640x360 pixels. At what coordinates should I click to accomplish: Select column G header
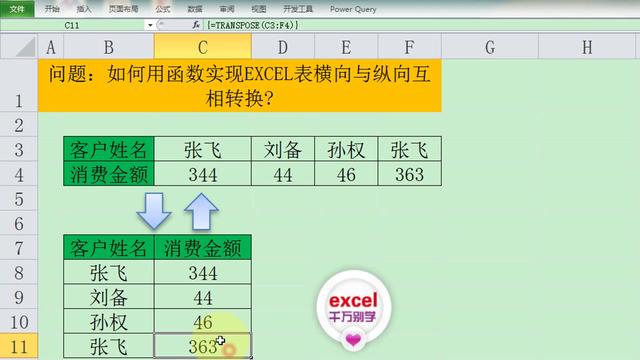[490, 47]
